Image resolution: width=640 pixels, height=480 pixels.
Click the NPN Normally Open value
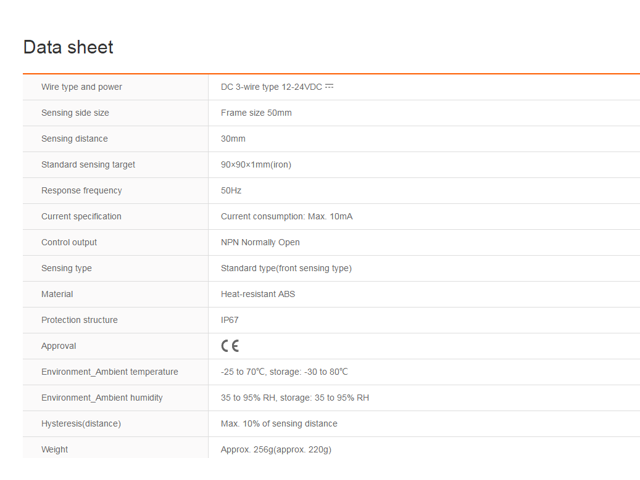point(260,243)
